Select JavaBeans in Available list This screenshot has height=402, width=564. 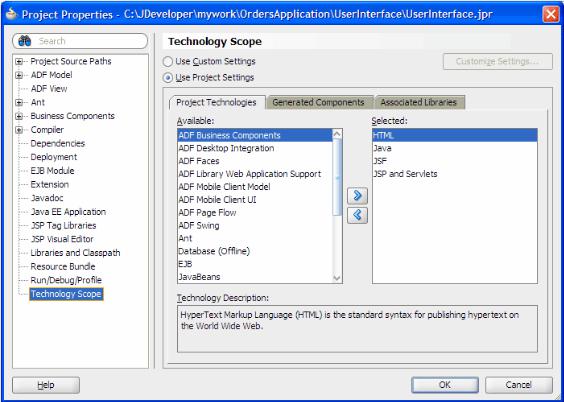(x=255, y=277)
